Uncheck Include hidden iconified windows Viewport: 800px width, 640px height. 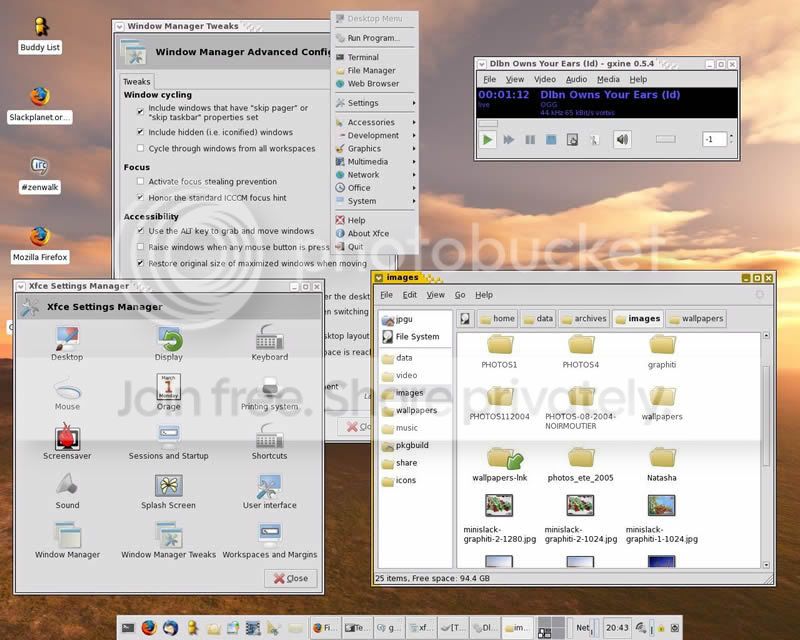pos(140,132)
